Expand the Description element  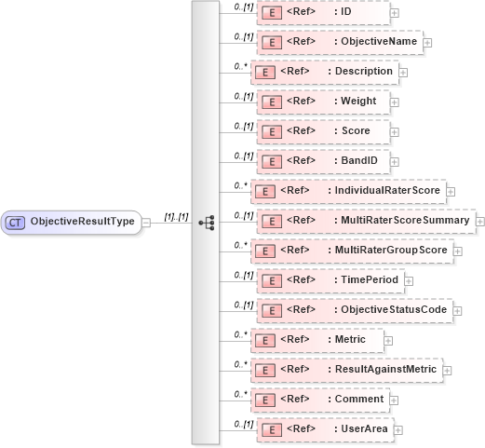(x=403, y=73)
